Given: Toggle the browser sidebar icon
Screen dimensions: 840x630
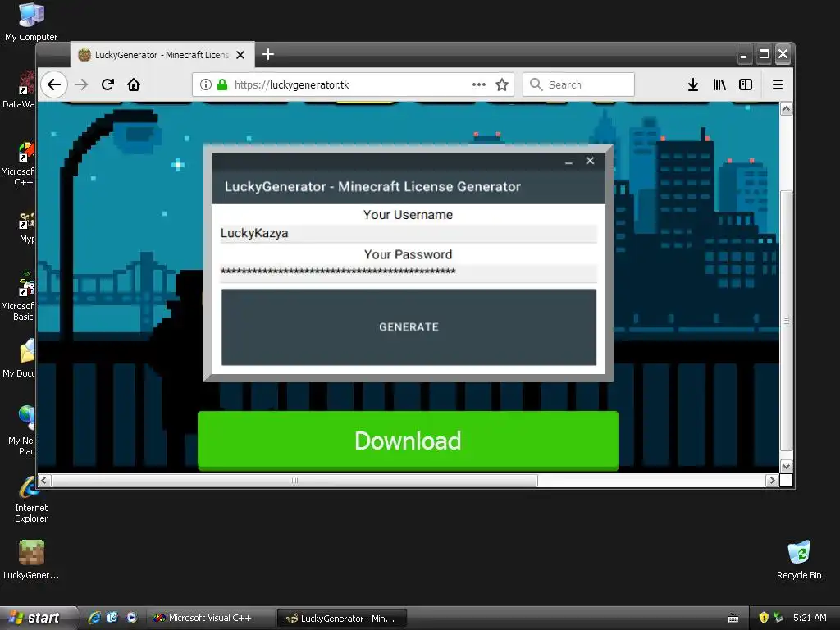Looking at the screenshot, I should click(746, 84).
